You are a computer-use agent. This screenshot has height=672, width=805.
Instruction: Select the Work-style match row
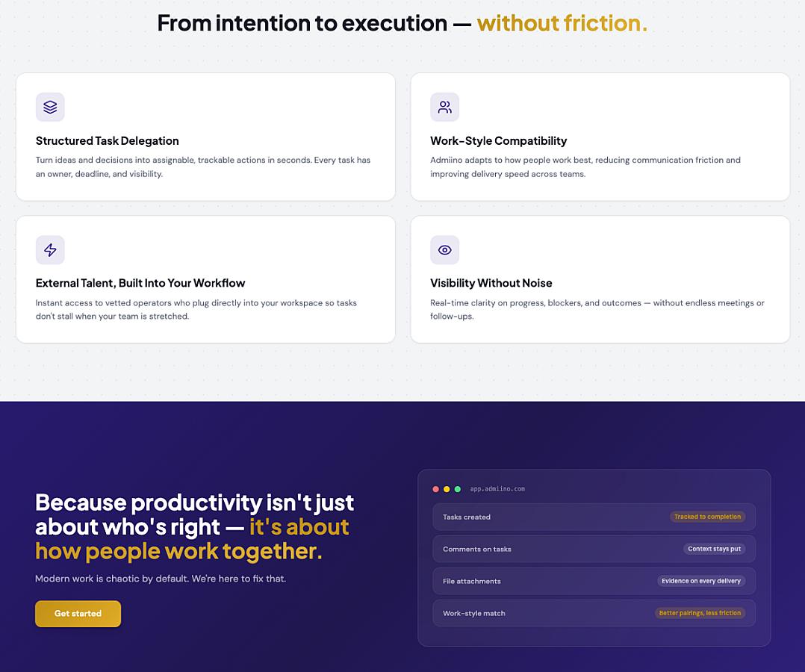coord(594,613)
